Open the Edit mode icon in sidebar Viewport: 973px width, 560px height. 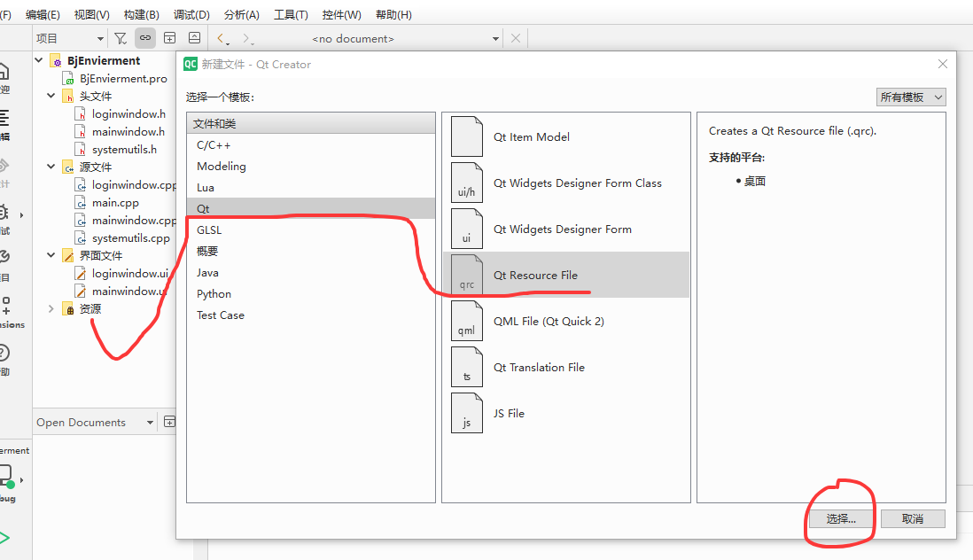pyautogui.click(x=4, y=117)
